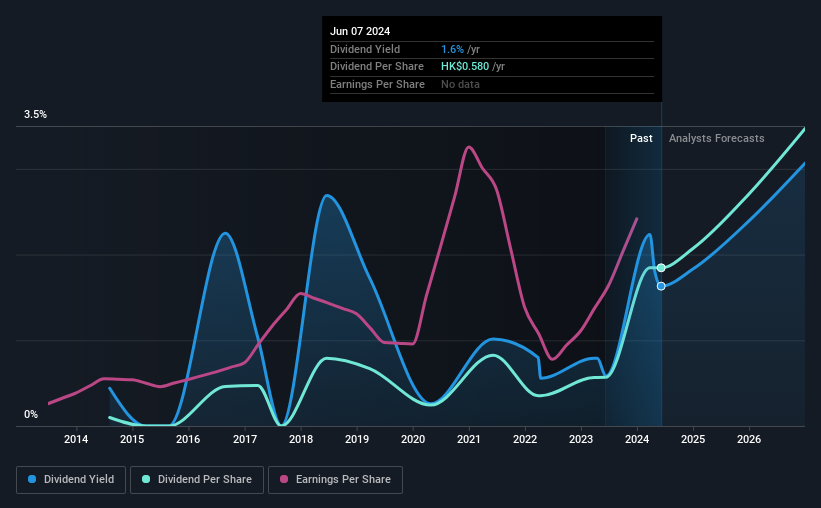Click the 2018 x-axis label
The image size is (821, 508).
coord(301,439)
